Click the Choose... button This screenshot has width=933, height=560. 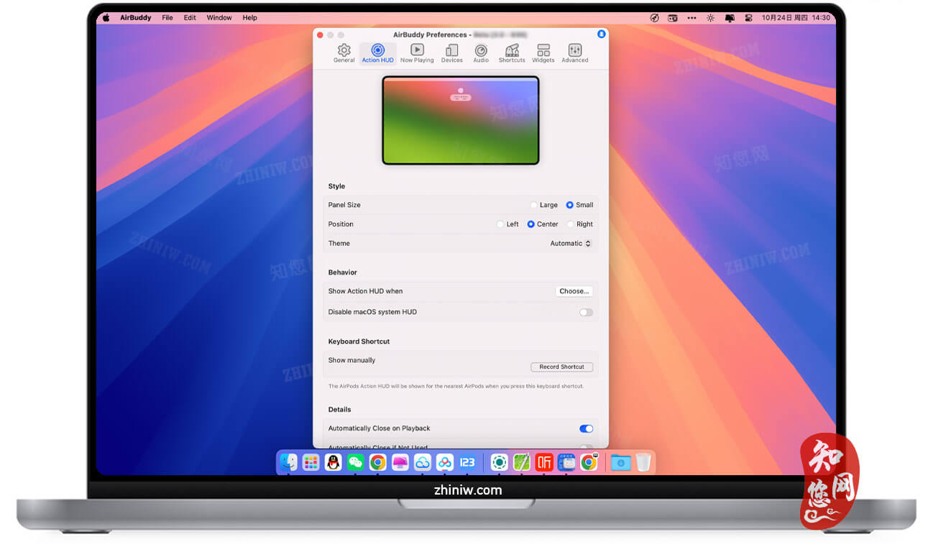click(574, 291)
